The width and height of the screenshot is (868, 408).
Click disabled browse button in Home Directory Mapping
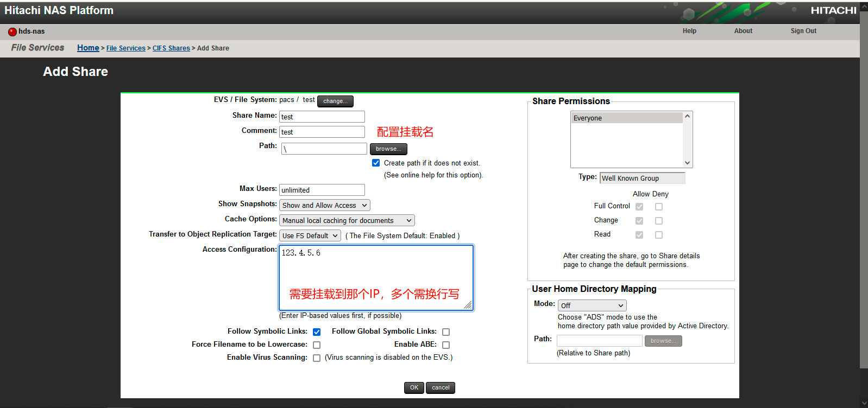663,341
